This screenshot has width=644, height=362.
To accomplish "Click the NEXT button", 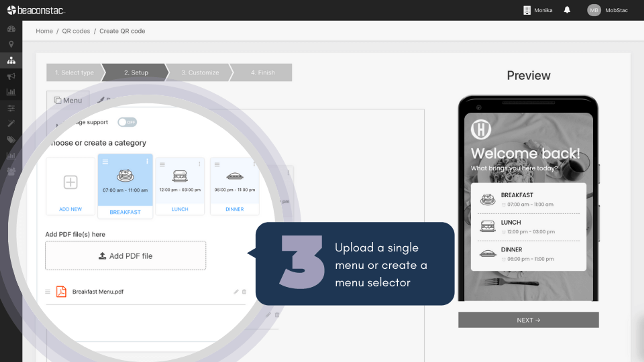I will (x=528, y=320).
